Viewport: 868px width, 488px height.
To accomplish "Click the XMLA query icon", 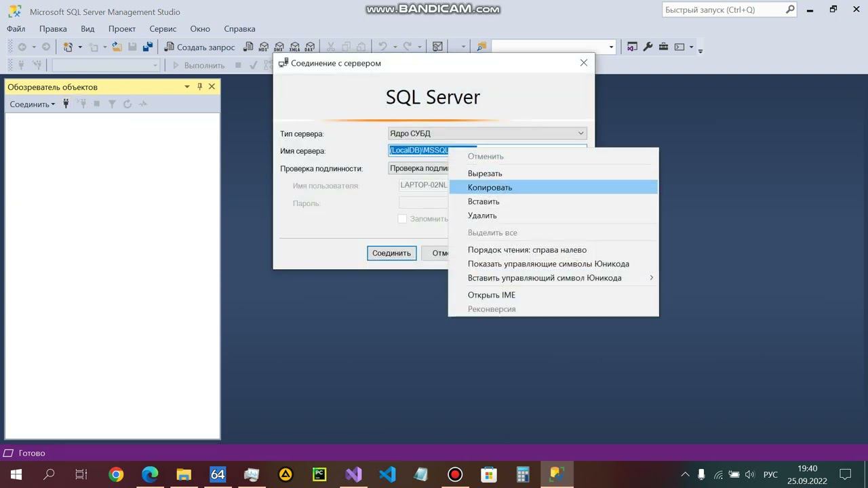I will 294,47.
